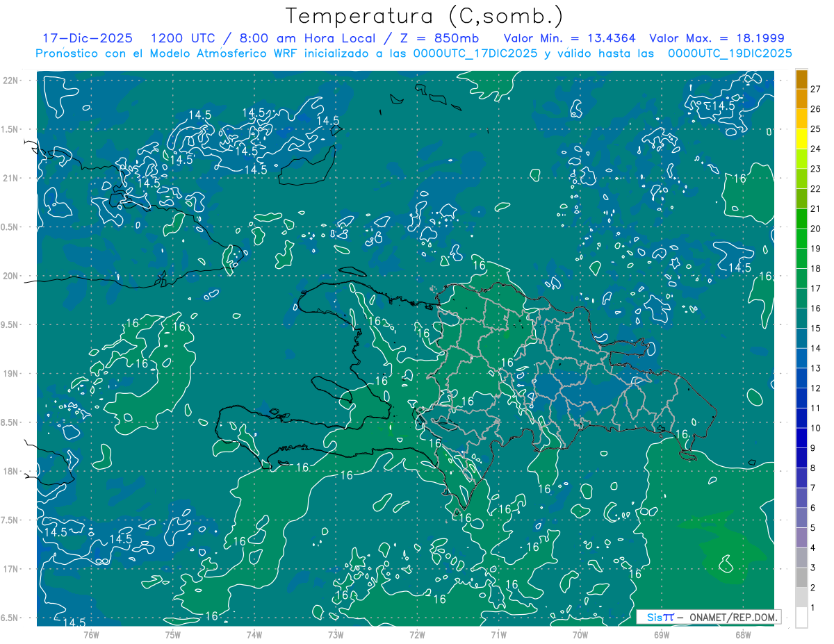Pick the orange swatch between 26 and 27
The height and width of the screenshot is (644, 834).
click(x=801, y=99)
